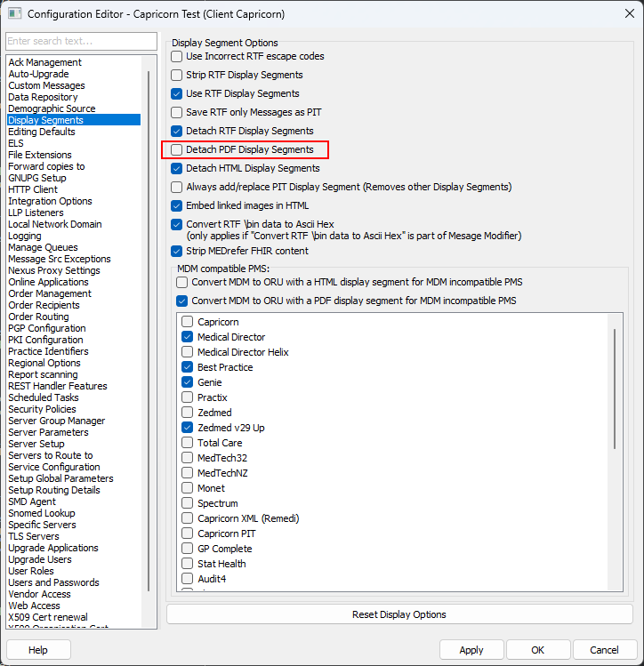Enable Convert MDM to ORU with HTML segment

[x=182, y=282]
